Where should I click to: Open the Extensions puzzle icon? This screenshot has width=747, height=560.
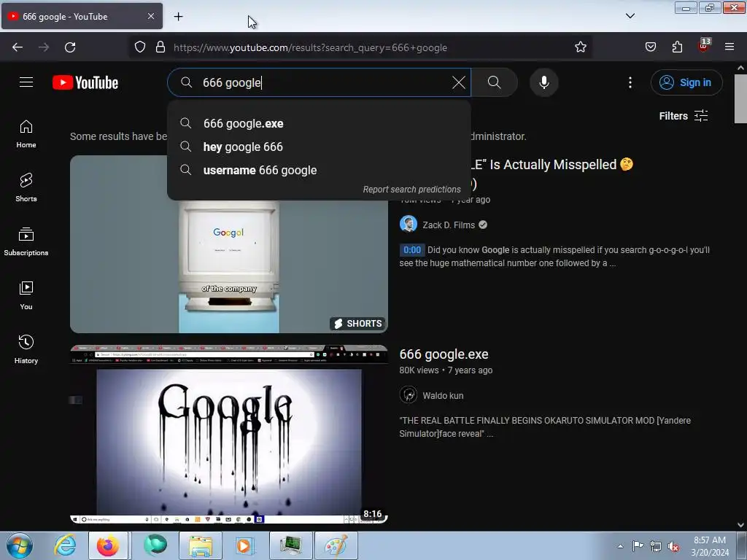tap(677, 47)
